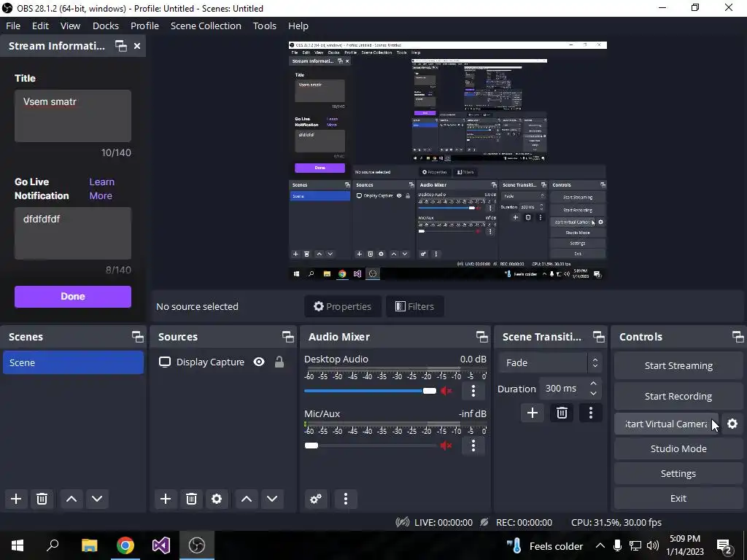Open Properties for selected source

tap(343, 306)
